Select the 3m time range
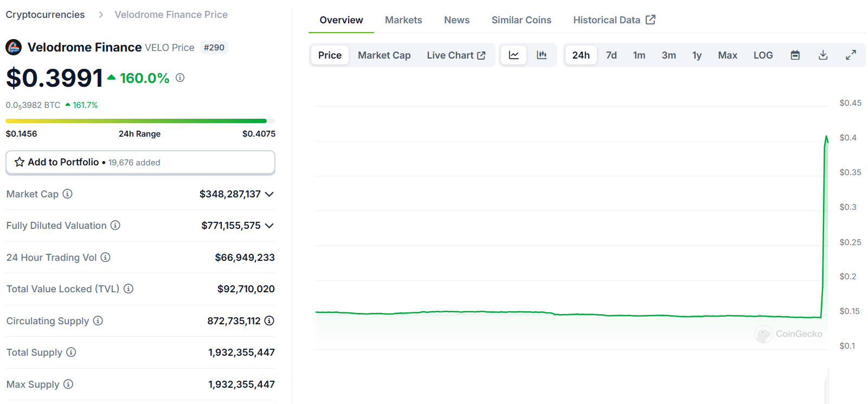Image resolution: width=868 pixels, height=404 pixels. pyautogui.click(x=668, y=55)
